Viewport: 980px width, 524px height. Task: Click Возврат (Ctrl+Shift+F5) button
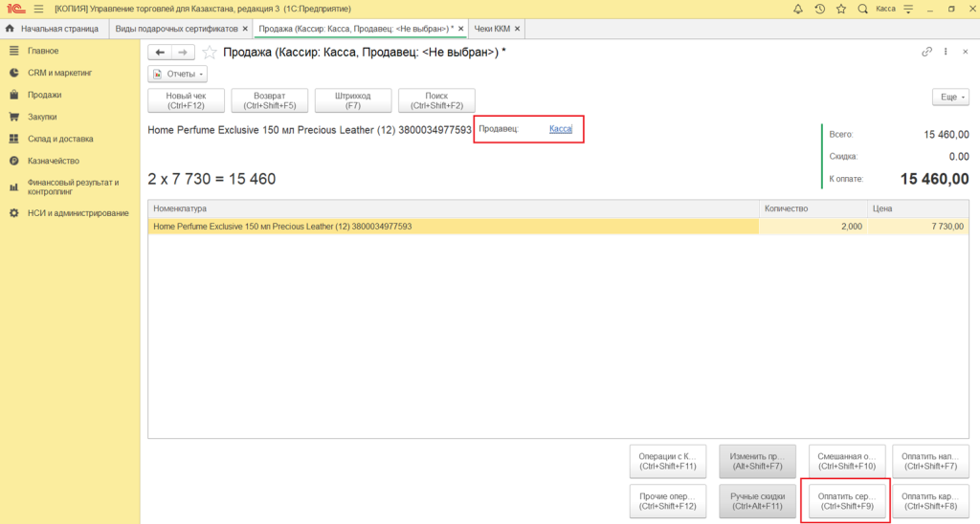coord(269,100)
